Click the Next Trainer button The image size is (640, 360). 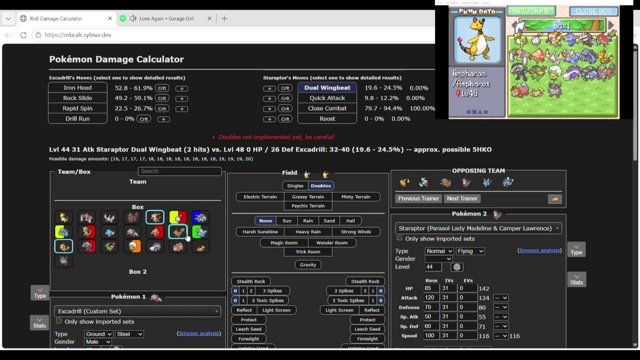(x=462, y=199)
